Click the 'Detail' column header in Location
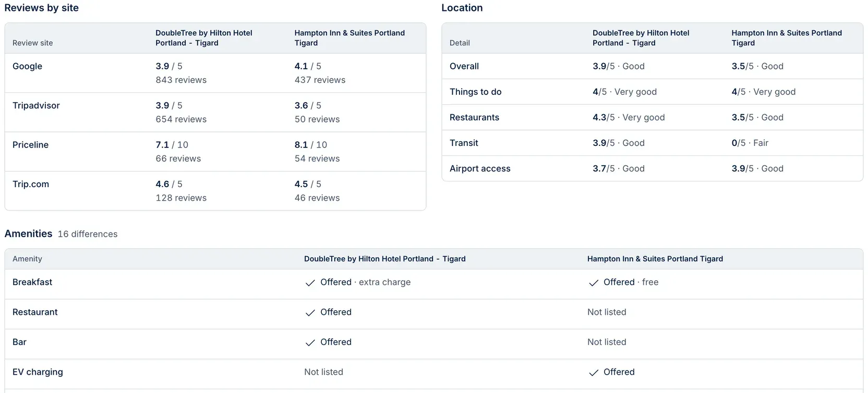This screenshot has width=868, height=393. 460,43
